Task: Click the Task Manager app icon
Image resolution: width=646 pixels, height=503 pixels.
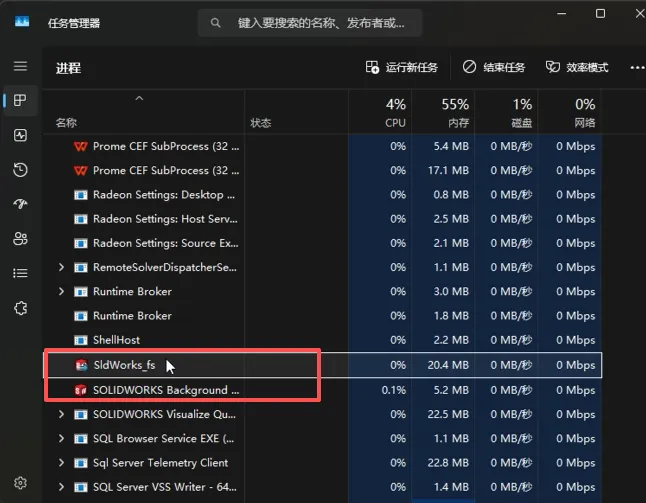Action: [x=22, y=21]
